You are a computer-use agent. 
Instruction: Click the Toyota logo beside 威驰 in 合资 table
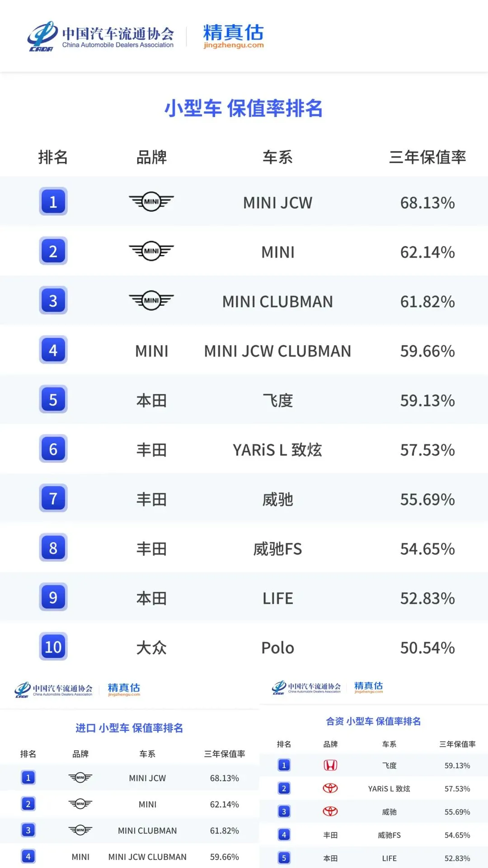[x=330, y=811]
